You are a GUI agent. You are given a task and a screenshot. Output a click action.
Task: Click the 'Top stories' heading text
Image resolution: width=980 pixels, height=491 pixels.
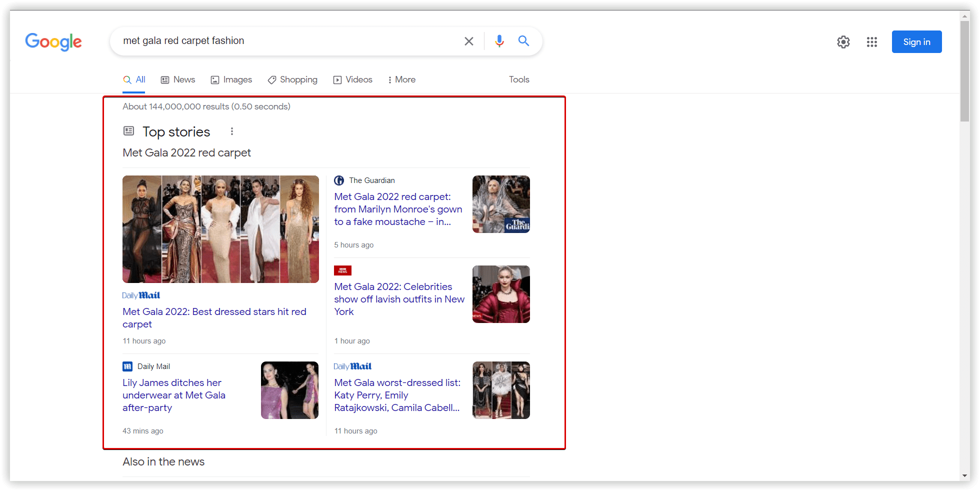176,132
